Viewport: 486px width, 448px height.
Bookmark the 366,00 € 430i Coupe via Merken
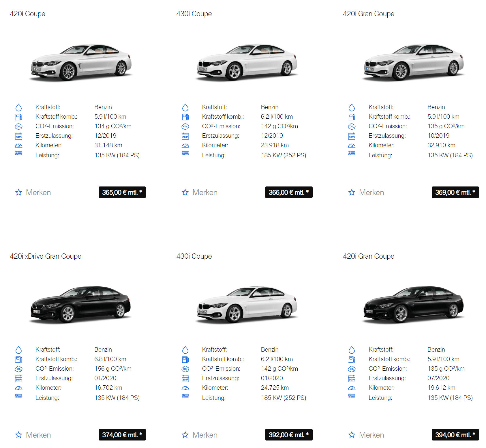click(200, 192)
